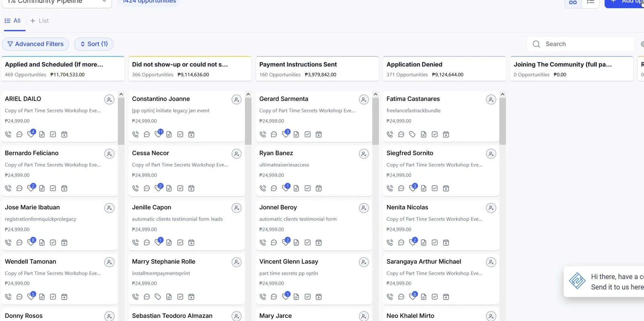Image resolution: width=644 pixels, height=321 pixels.
Task: Open tag icon on Fatima Castanares card
Action: pos(412,135)
